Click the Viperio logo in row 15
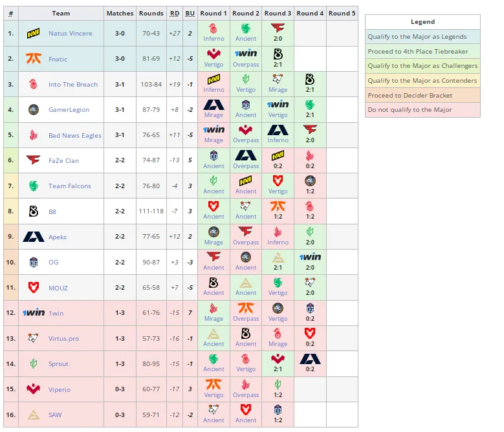Screen dimensions: 504x432 [34, 389]
